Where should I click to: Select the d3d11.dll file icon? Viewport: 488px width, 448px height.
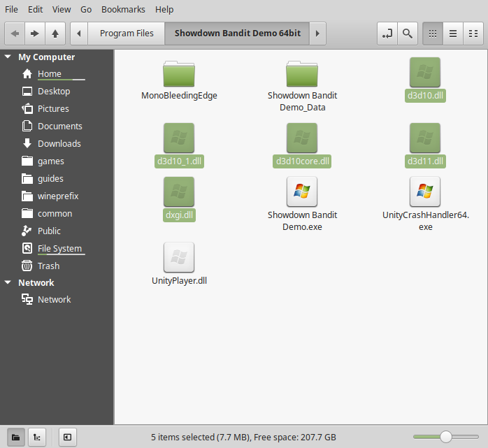click(x=425, y=138)
